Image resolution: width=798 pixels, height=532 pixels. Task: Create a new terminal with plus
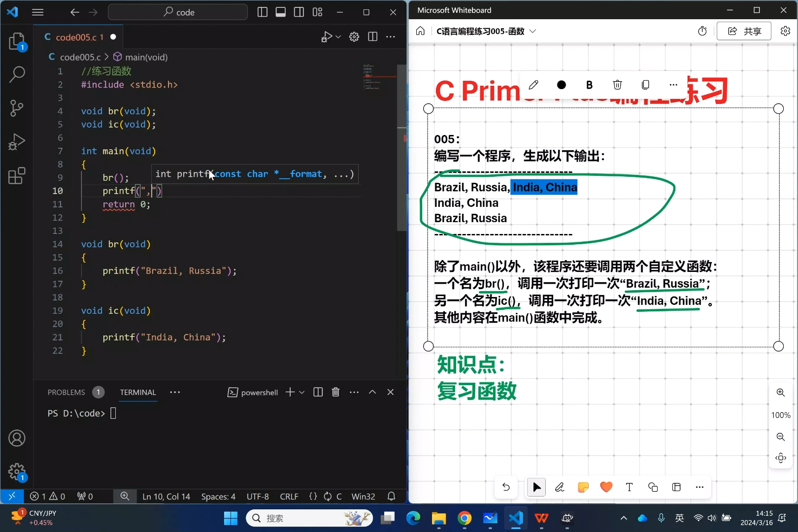point(290,392)
